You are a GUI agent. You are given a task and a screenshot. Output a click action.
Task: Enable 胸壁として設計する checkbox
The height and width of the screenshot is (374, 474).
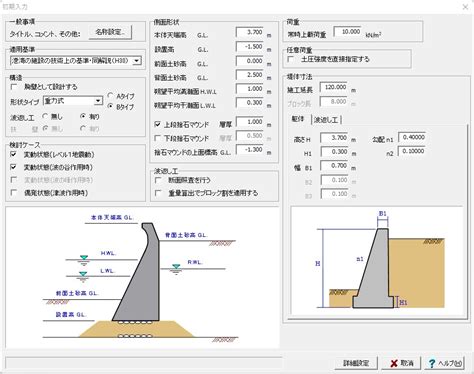(14, 87)
